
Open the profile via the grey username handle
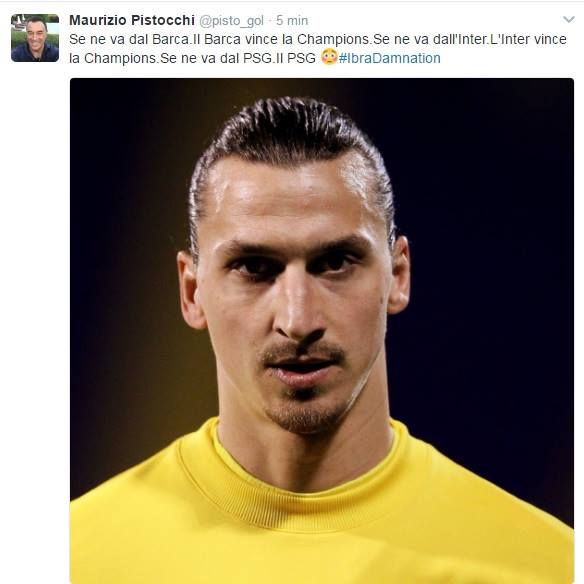[x=231, y=21]
